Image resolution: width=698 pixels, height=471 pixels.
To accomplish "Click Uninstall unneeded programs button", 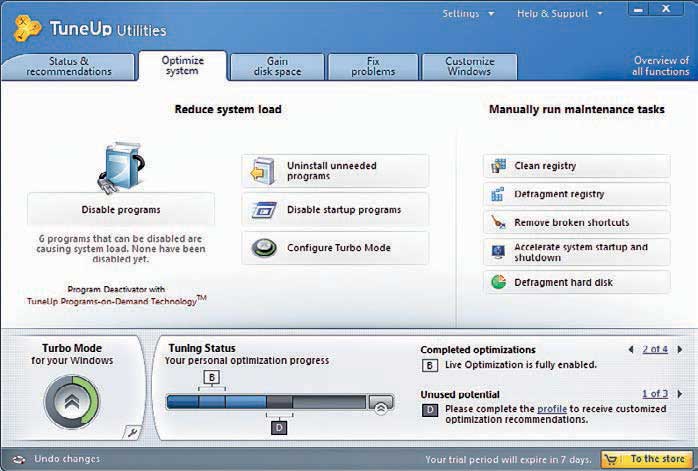I will [335, 171].
